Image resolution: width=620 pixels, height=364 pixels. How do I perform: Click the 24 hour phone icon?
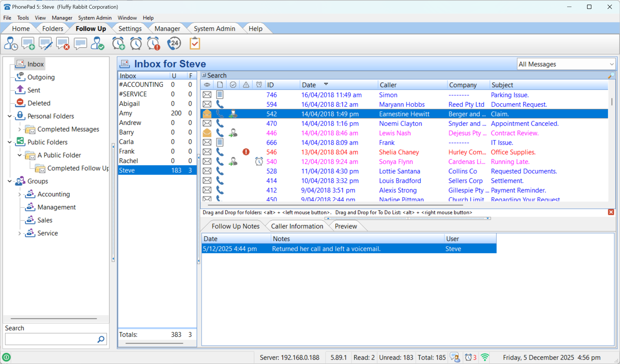click(174, 44)
